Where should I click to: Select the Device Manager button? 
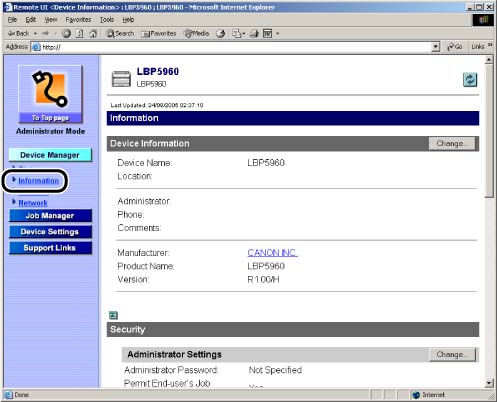pos(50,155)
